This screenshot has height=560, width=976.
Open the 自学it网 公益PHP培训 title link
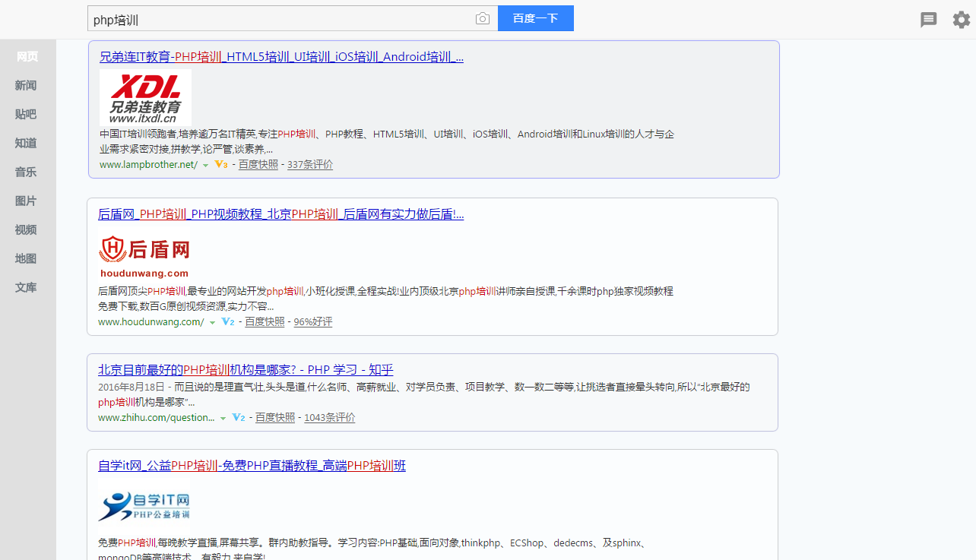[x=252, y=466]
